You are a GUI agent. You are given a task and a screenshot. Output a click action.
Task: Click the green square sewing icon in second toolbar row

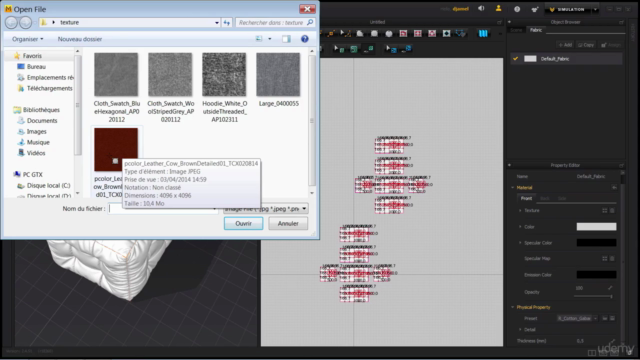pyautogui.click(x=354, y=49)
